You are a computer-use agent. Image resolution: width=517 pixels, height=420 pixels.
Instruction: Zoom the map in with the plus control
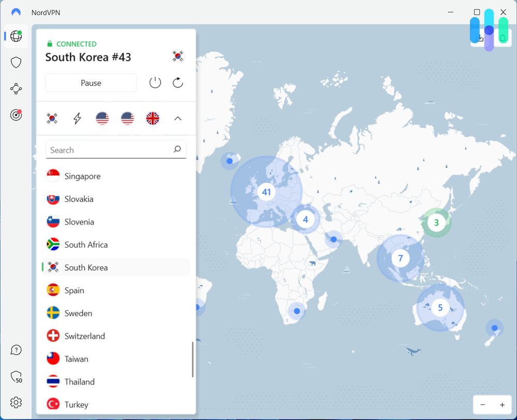[x=501, y=405]
